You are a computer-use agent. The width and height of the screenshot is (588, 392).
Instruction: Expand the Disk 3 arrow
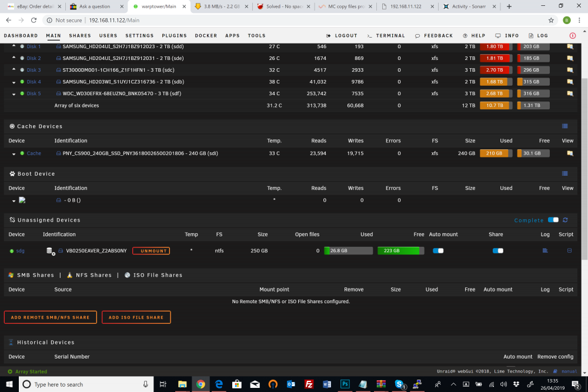(x=14, y=69)
